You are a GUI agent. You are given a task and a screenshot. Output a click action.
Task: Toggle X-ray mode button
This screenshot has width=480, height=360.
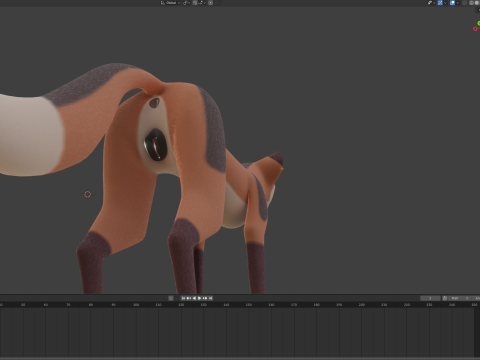(x=464, y=3)
